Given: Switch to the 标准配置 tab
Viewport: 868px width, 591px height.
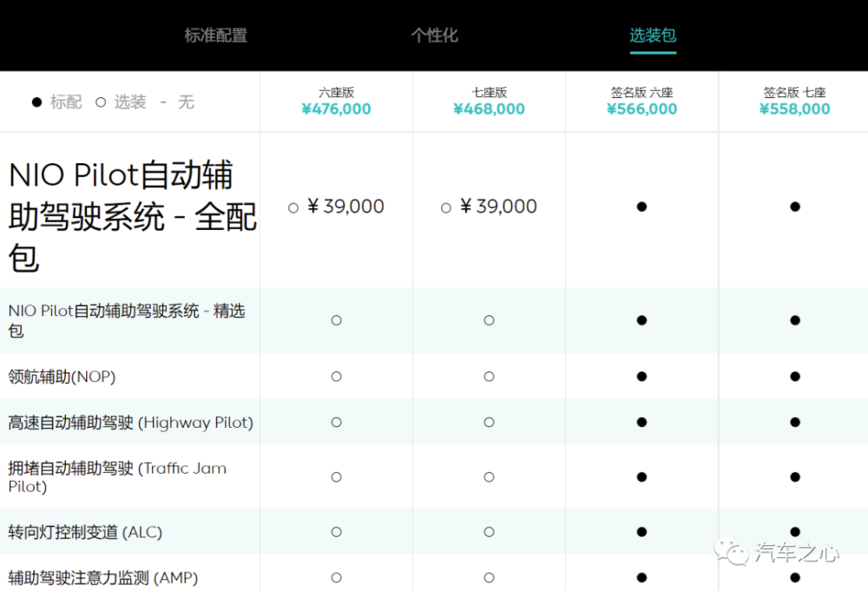Looking at the screenshot, I should tap(215, 36).
